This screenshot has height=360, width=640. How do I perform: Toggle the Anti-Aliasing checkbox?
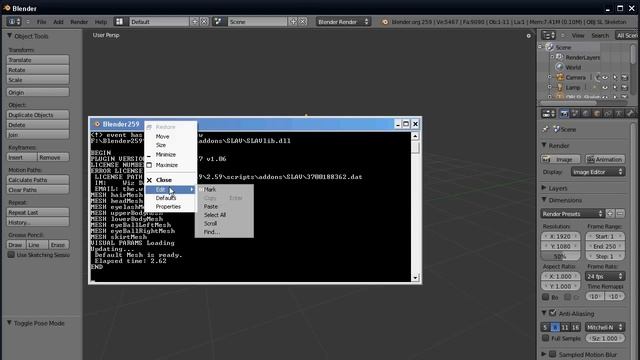click(553, 313)
